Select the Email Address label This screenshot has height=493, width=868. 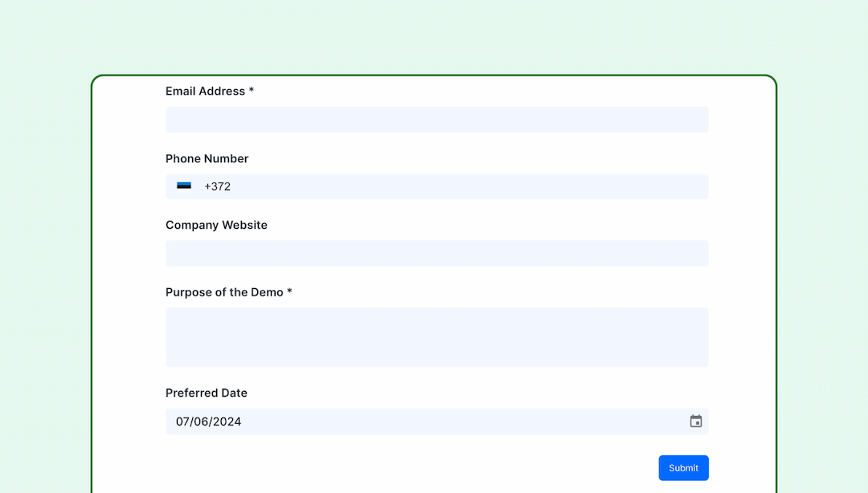click(x=209, y=91)
